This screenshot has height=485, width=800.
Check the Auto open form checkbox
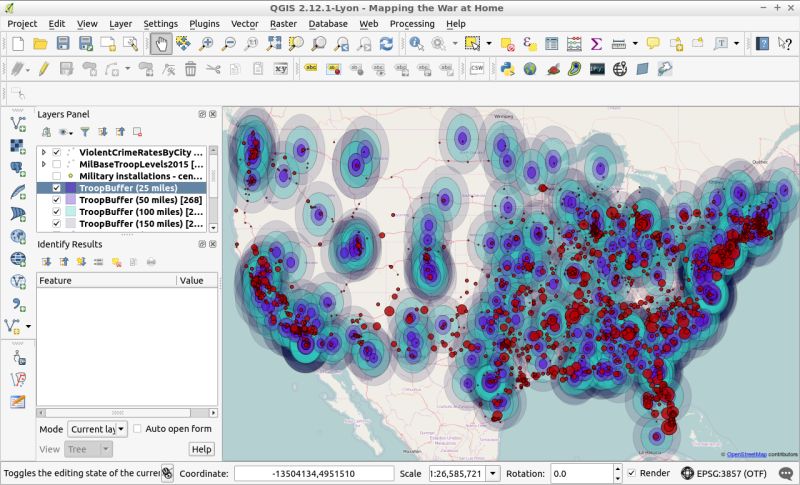click(x=137, y=429)
